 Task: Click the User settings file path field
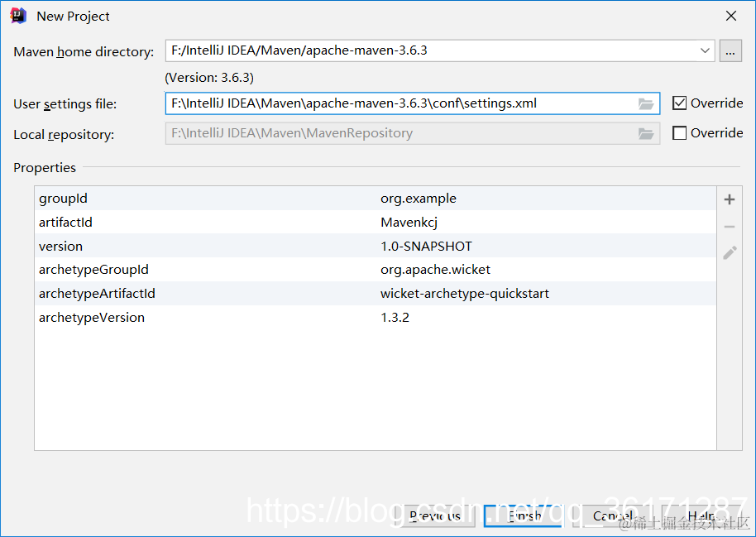pyautogui.click(x=412, y=103)
